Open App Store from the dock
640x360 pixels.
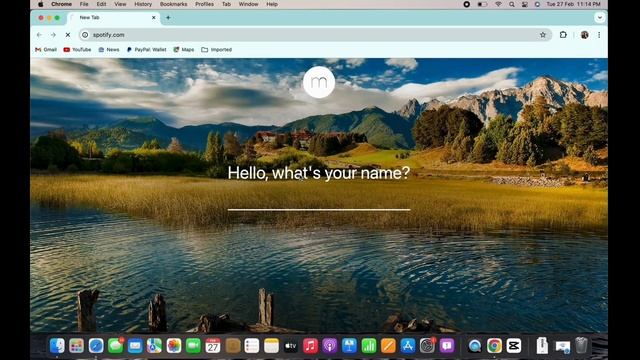click(x=408, y=346)
